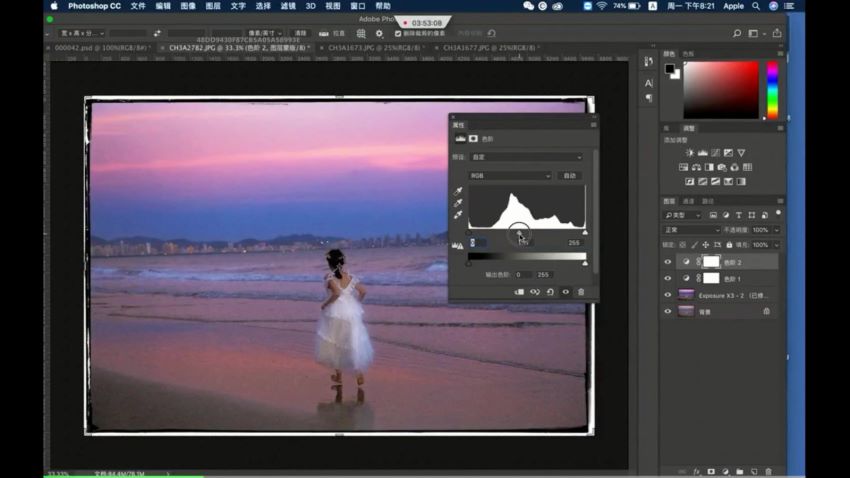Click the rainbow hue slider strip

(772, 90)
